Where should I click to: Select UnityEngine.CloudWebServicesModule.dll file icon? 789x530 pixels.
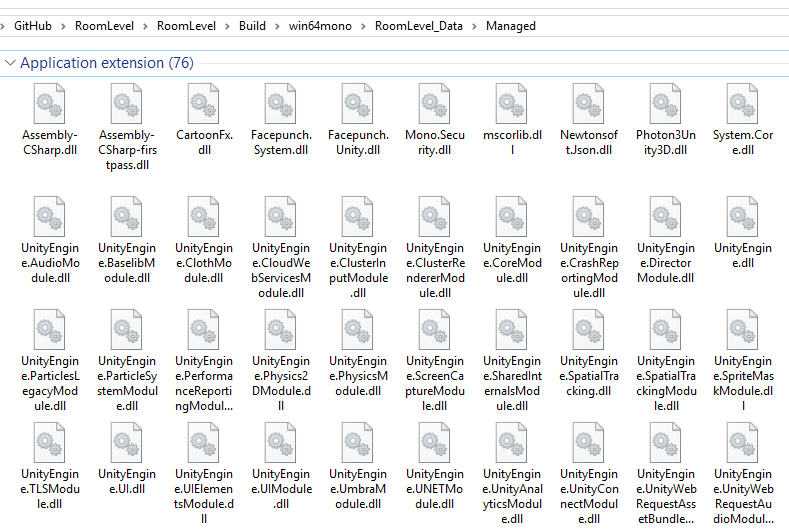(x=280, y=216)
